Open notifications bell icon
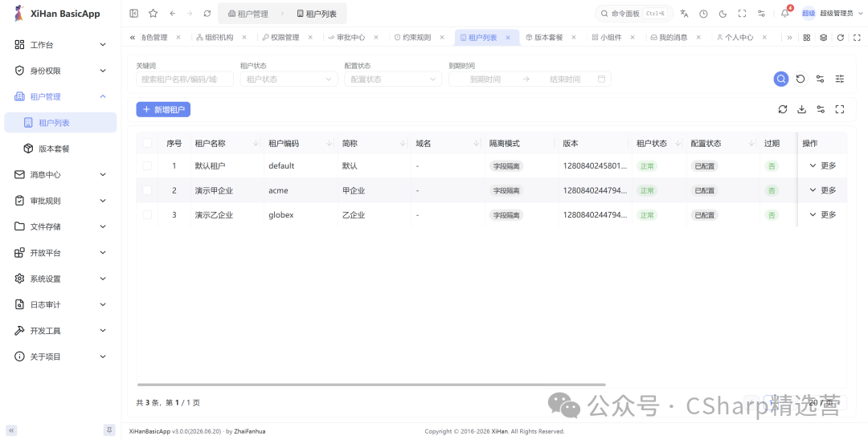 (x=784, y=14)
